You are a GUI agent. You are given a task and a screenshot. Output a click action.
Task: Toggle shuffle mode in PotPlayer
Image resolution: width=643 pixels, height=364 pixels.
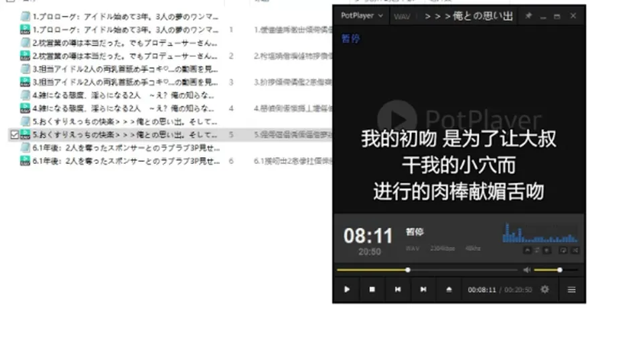575,250
